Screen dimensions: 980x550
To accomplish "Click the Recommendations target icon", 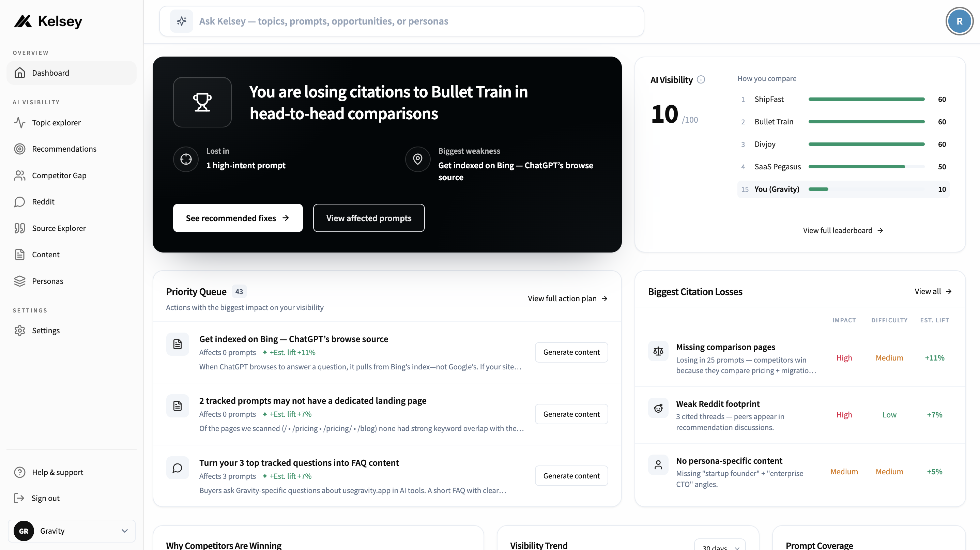I will point(20,149).
